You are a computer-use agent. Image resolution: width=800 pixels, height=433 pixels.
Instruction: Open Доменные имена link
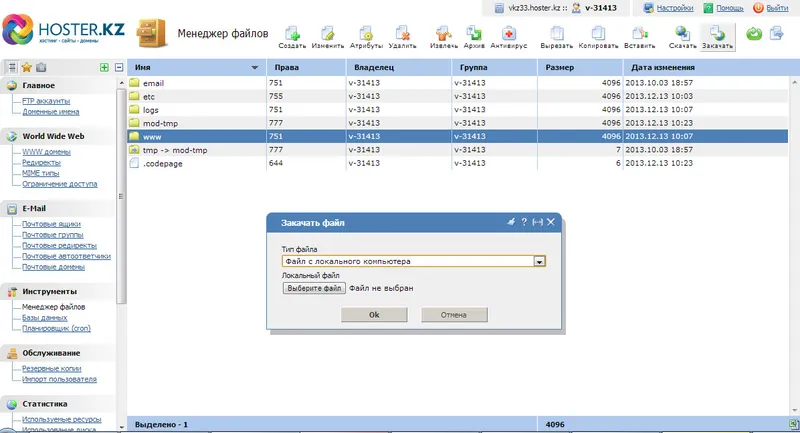(51, 112)
